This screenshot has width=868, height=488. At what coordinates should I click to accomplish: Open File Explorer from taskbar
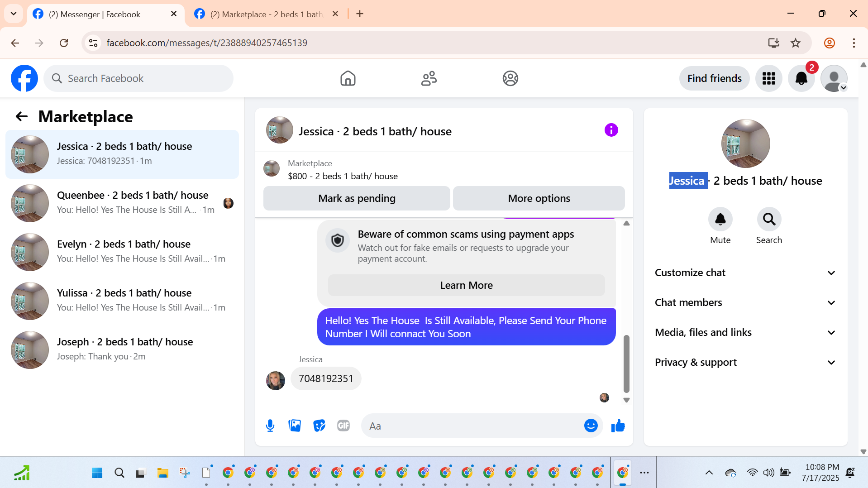pos(162,473)
